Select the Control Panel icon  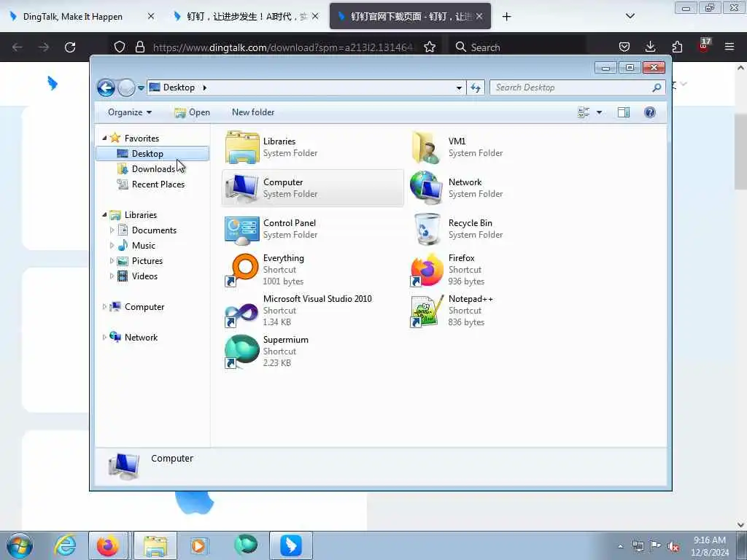242,230
